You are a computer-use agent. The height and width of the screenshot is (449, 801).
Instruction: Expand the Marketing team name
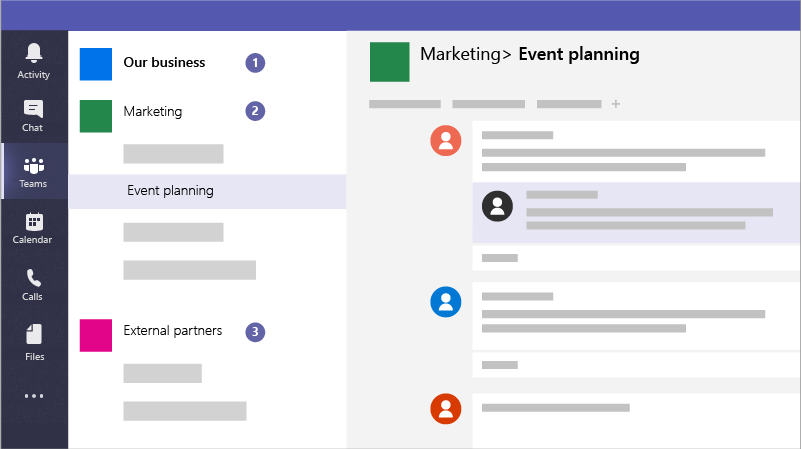[x=153, y=111]
